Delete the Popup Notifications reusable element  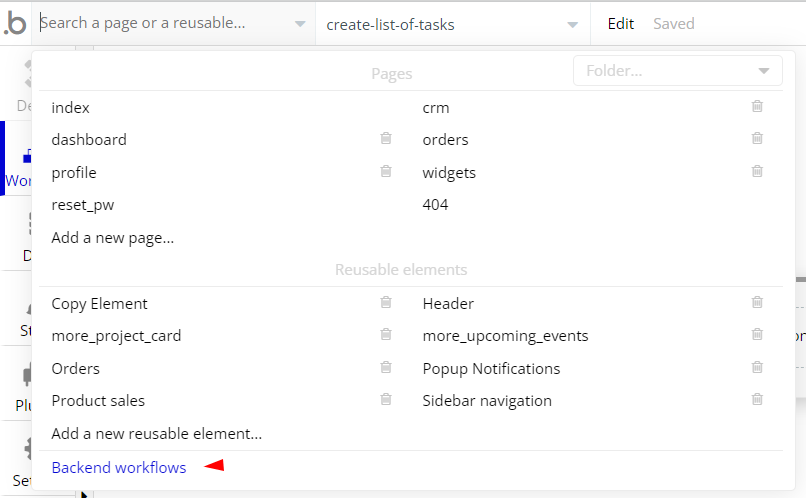coord(757,368)
